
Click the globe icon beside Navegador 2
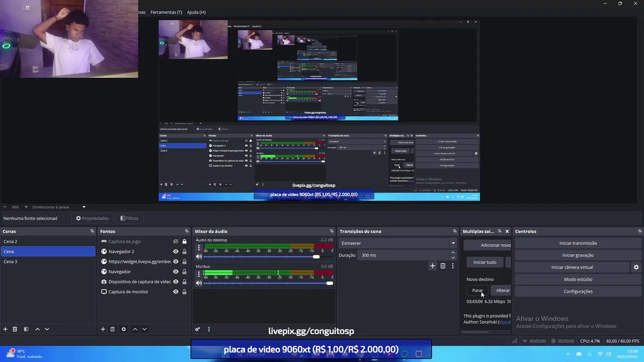coord(104,251)
